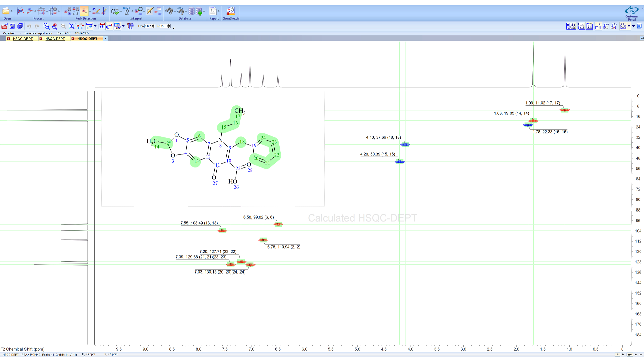Run the 2DMACRO script
644x362 pixels.
pyautogui.click(x=81, y=33)
